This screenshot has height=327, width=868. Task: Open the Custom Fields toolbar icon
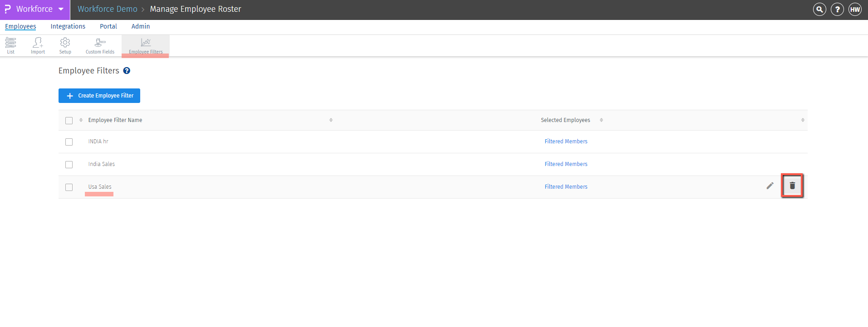[100, 45]
